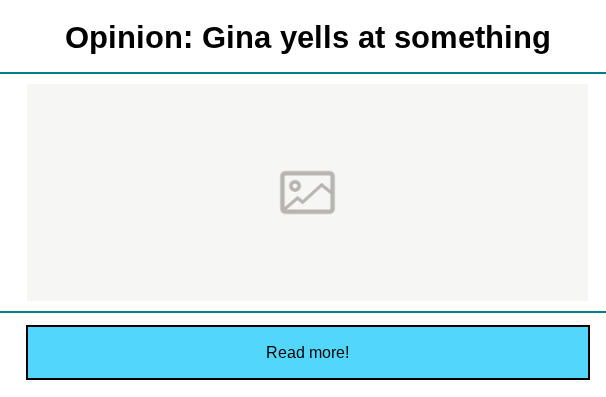Screen dimensions: 606x397
Task: Click the gray placeholder area beneath the picture icon
Action: click(307, 257)
